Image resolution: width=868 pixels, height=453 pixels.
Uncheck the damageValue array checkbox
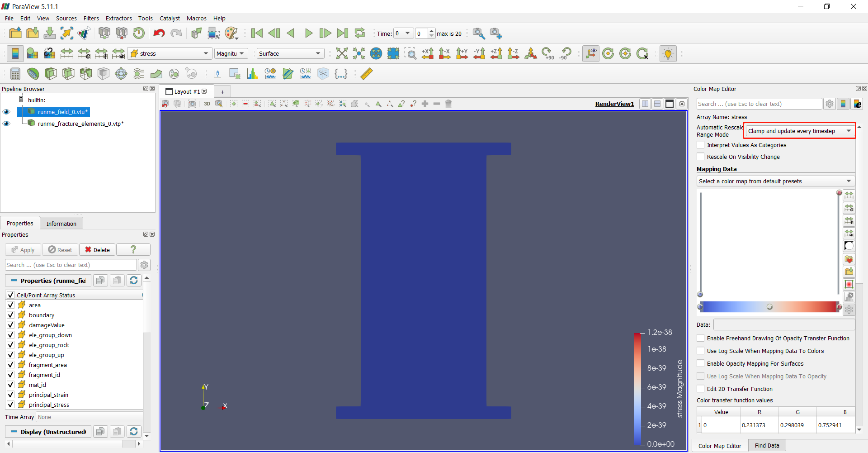point(11,325)
